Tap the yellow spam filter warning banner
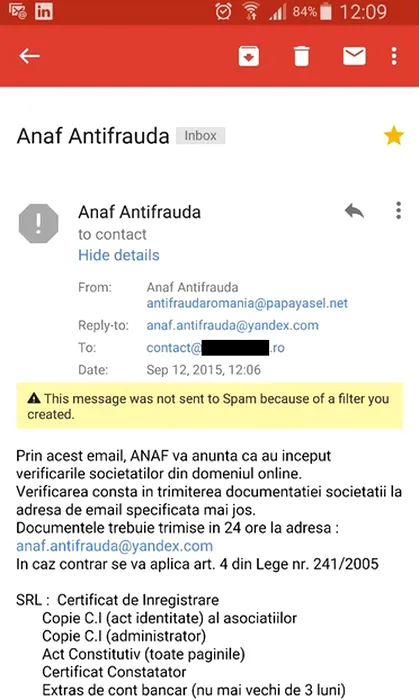The image size is (419, 700). point(210,406)
